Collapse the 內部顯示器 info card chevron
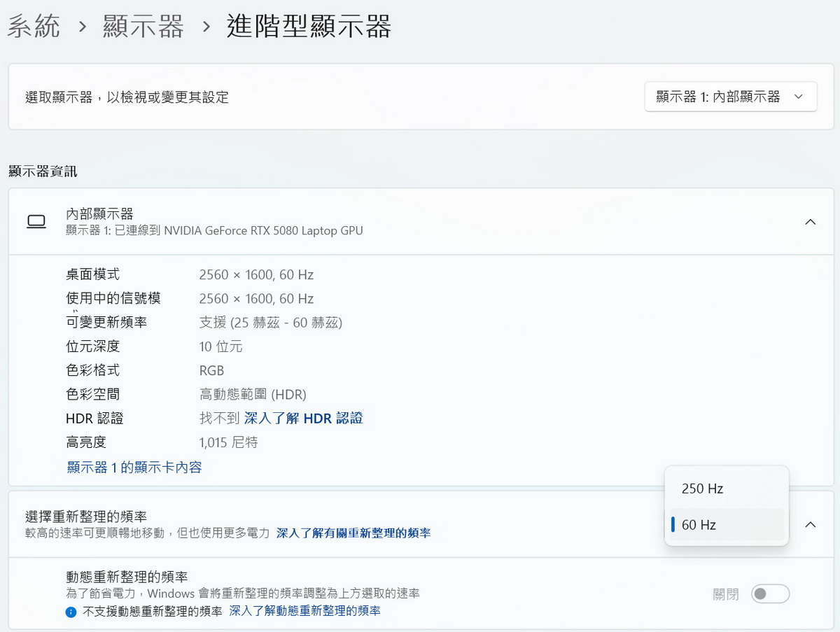Viewport: 840px width, 632px height. point(810,222)
